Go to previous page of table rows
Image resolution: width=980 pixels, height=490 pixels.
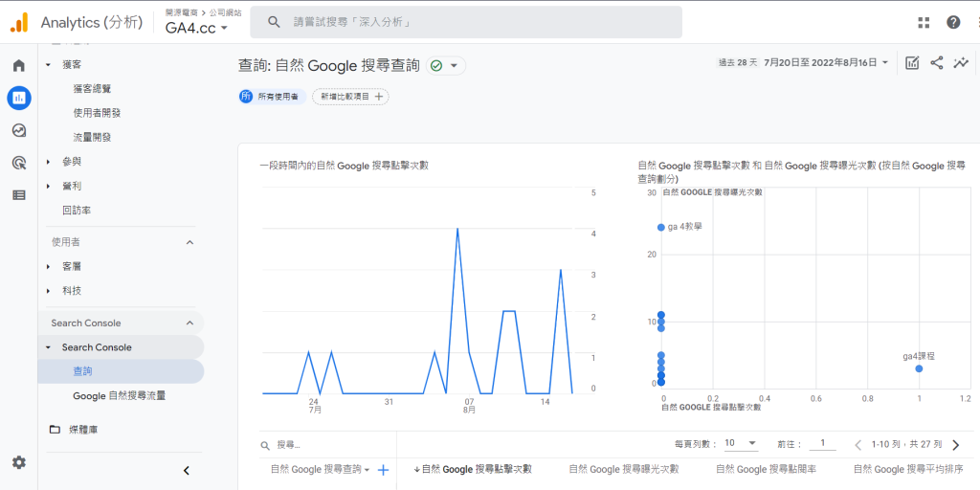pos(858,445)
